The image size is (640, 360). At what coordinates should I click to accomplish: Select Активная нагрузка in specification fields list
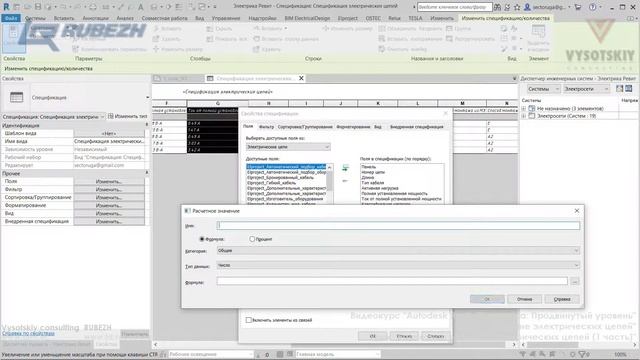(380, 188)
